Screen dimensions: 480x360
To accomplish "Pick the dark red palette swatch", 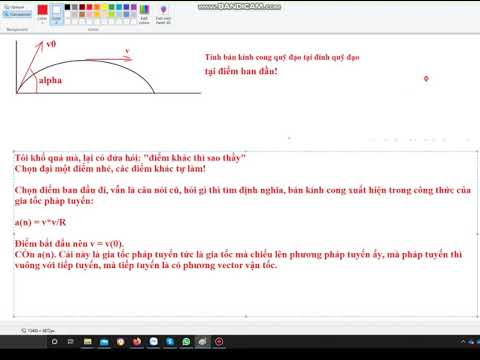I will [82, 7].
